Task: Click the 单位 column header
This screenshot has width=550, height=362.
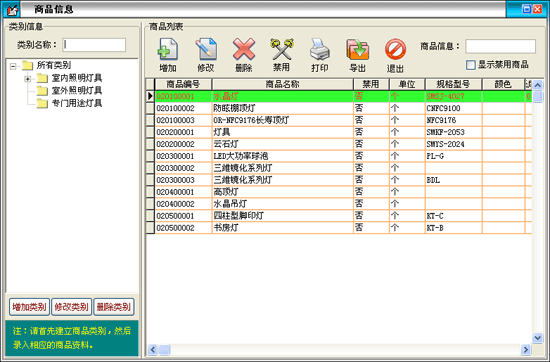Action: (x=407, y=84)
